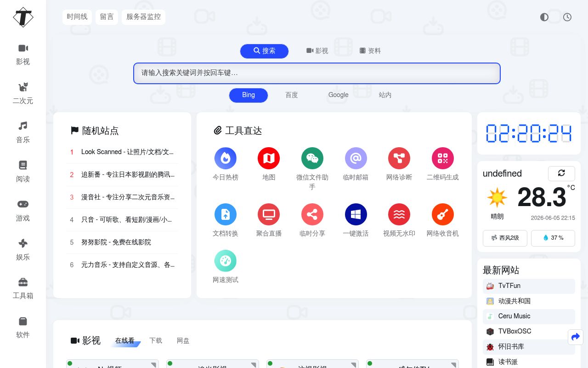Open the 二次元 category in the sidebar
This screenshot has width=588, height=368.
[23, 94]
